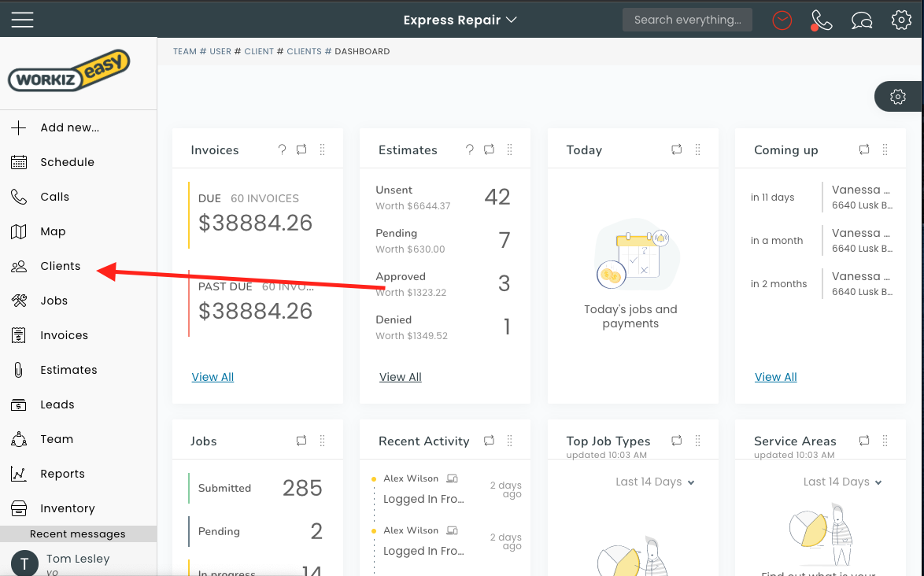This screenshot has height=576, width=924.
Task: Click drag handle on Today widget
Action: tap(697, 150)
